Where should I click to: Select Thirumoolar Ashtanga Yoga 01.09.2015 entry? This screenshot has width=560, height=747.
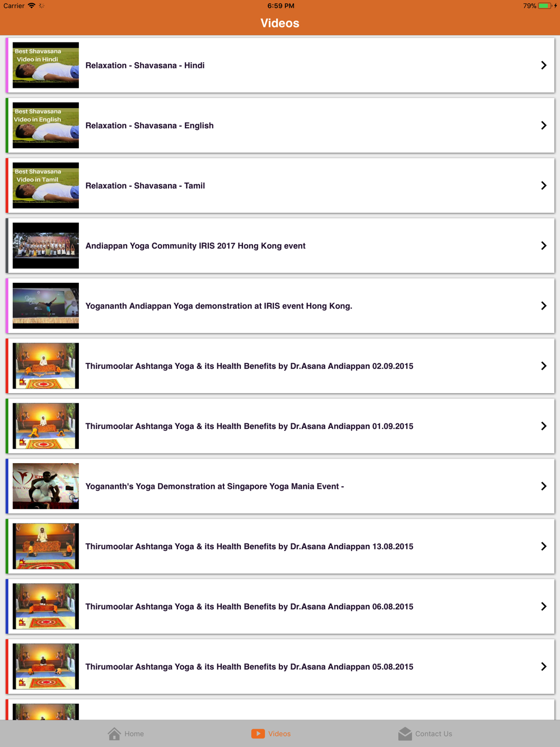(x=280, y=426)
